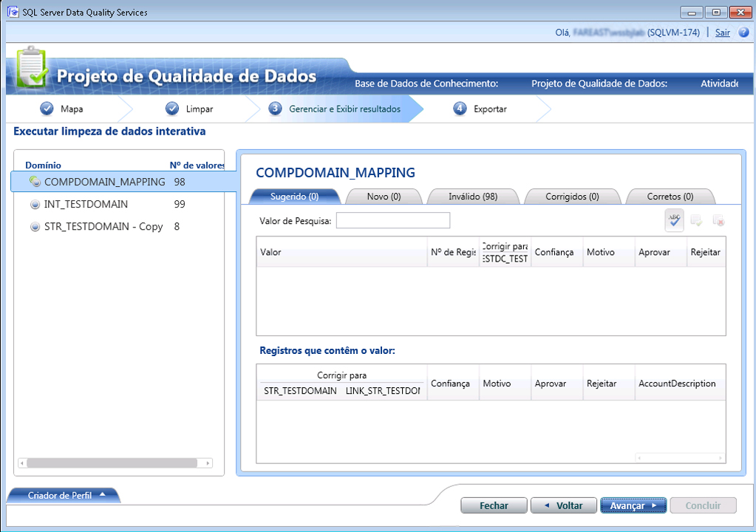Screen dimensions: 756x532
Task: Click the Mapa step checkmark icon
Action: tap(47, 109)
